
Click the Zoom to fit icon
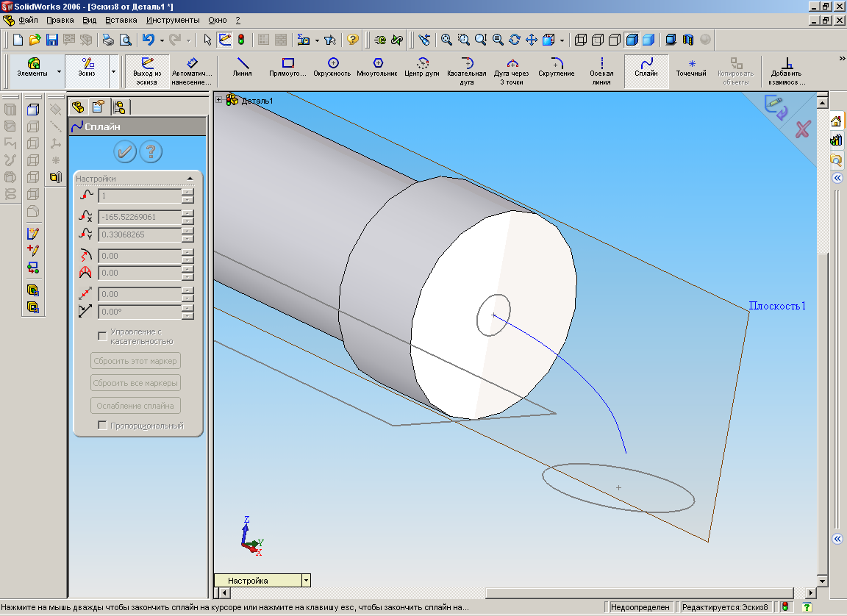(446, 40)
